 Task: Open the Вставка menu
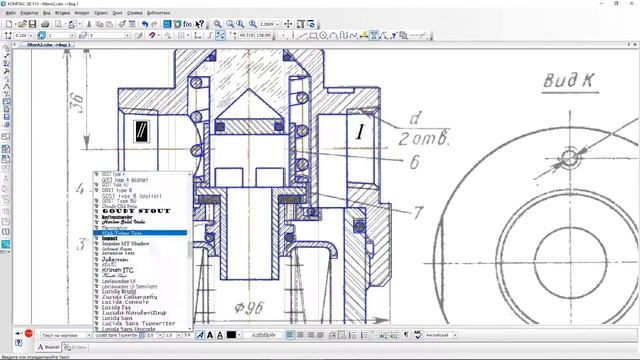62,13
